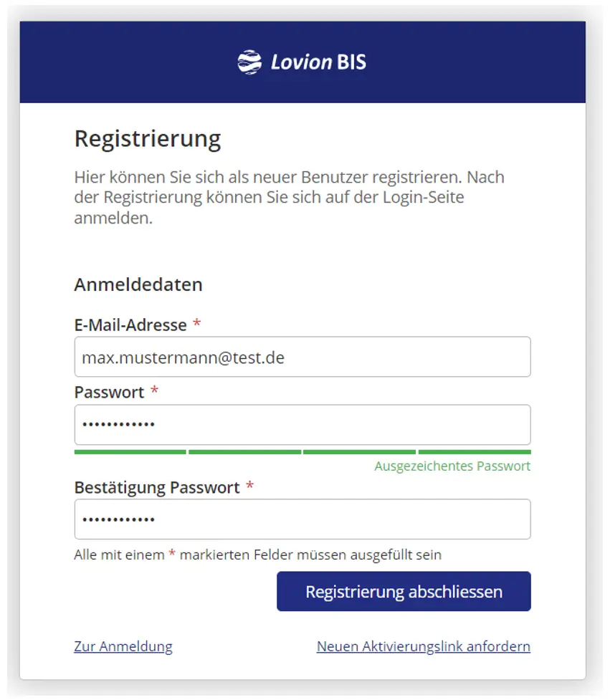
Task: Click the green password strength bar
Action: click(302, 451)
